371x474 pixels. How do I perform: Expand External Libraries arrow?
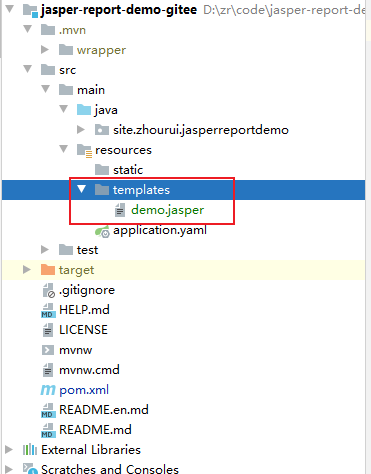click(x=9, y=449)
